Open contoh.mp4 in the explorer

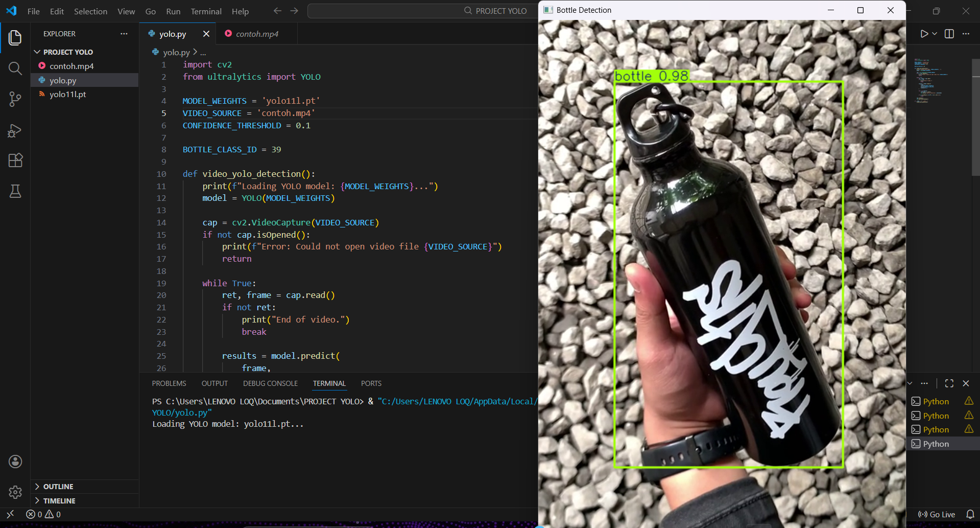(x=71, y=66)
